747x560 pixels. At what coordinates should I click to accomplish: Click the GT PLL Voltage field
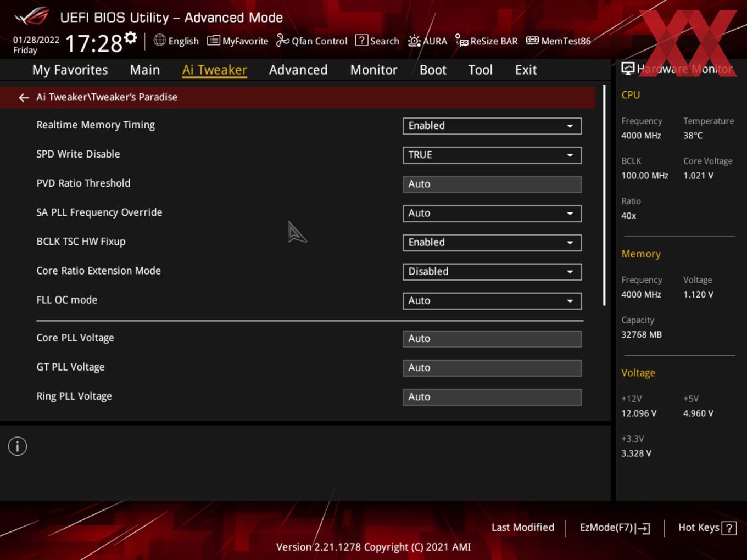492,368
